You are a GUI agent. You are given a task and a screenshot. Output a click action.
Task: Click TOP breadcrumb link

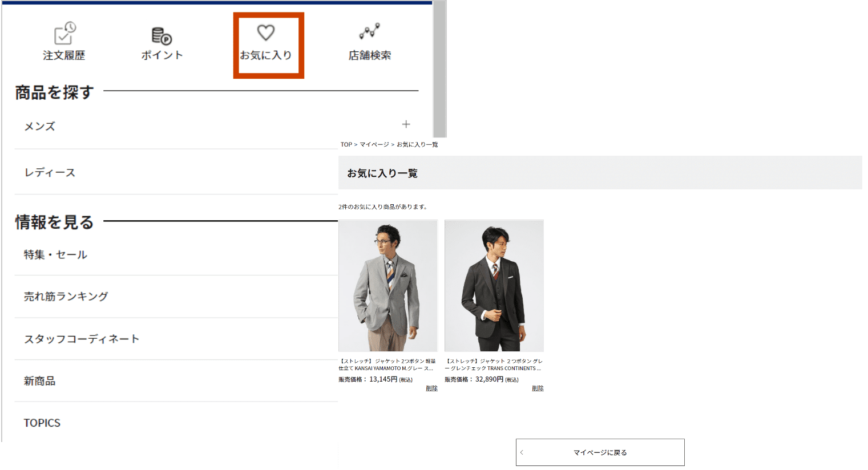pyautogui.click(x=346, y=145)
